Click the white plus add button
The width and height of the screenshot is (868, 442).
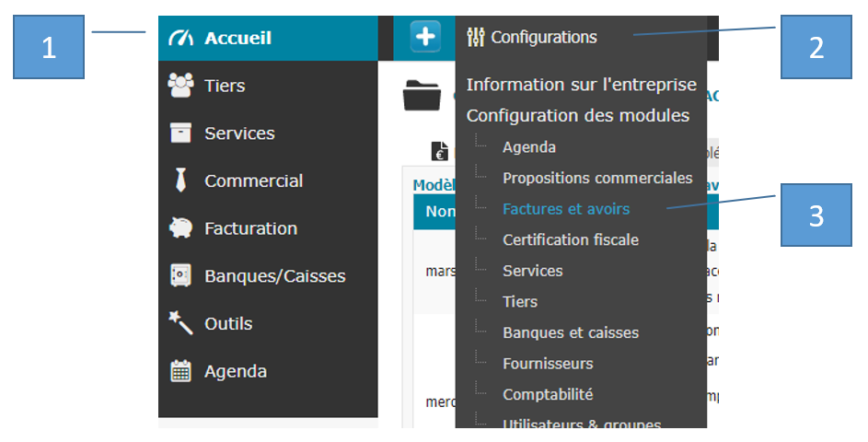[x=425, y=37]
